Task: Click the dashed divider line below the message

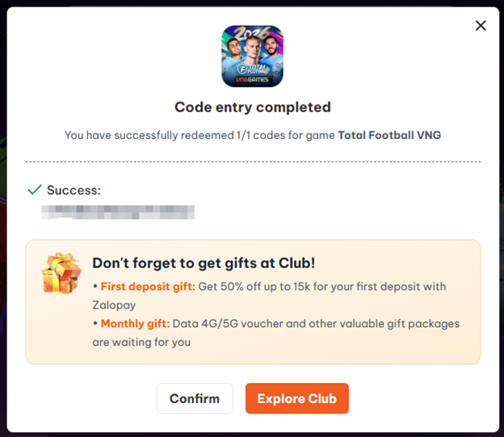Action: [252, 162]
